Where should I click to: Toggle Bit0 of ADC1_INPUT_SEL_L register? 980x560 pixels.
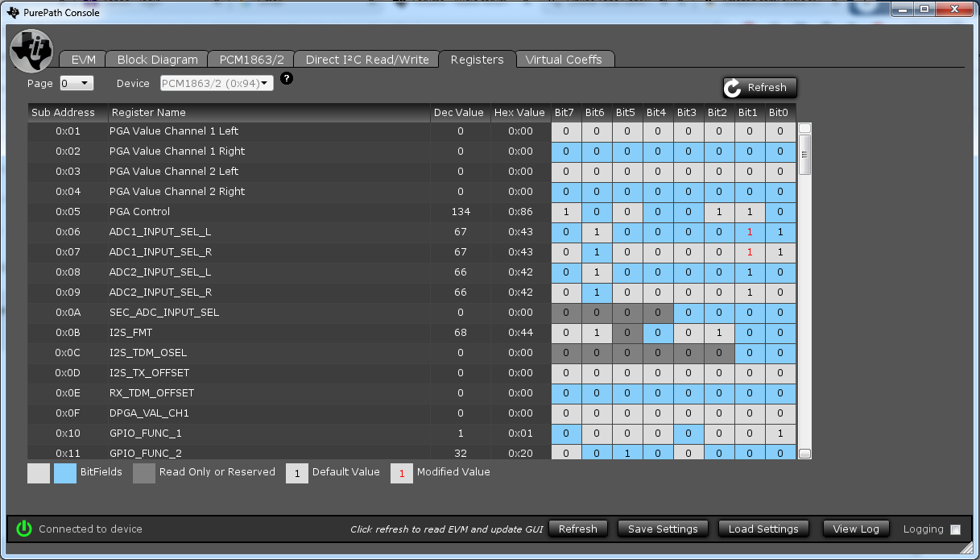pyautogui.click(x=779, y=232)
